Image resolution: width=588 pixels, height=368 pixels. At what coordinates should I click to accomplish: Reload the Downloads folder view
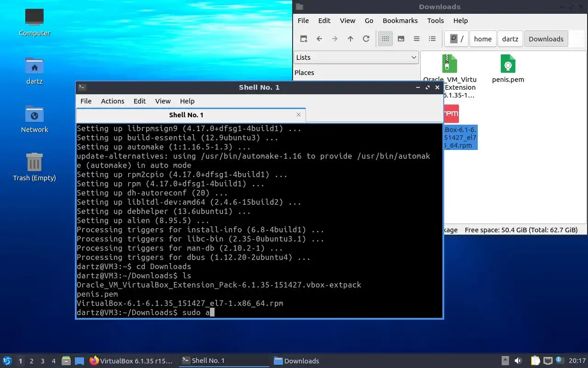pos(366,39)
